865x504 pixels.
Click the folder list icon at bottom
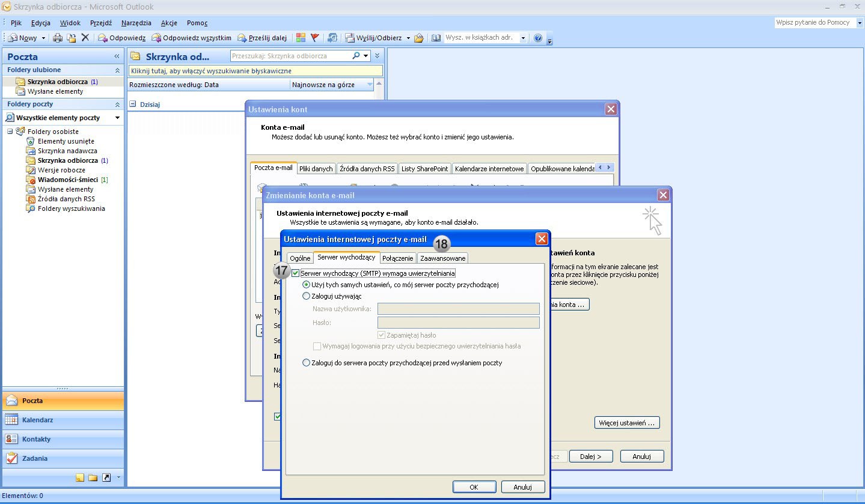click(93, 478)
